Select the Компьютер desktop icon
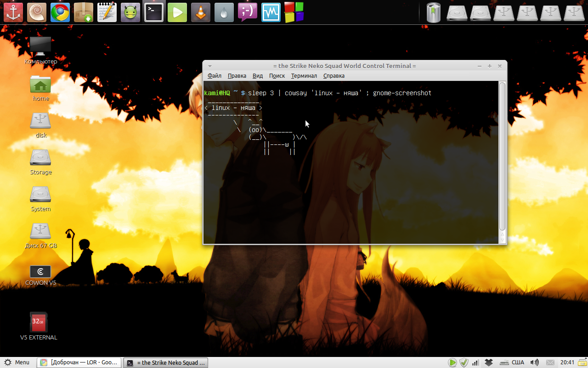The height and width of the screenshot is (368, 588). (40, 51)
